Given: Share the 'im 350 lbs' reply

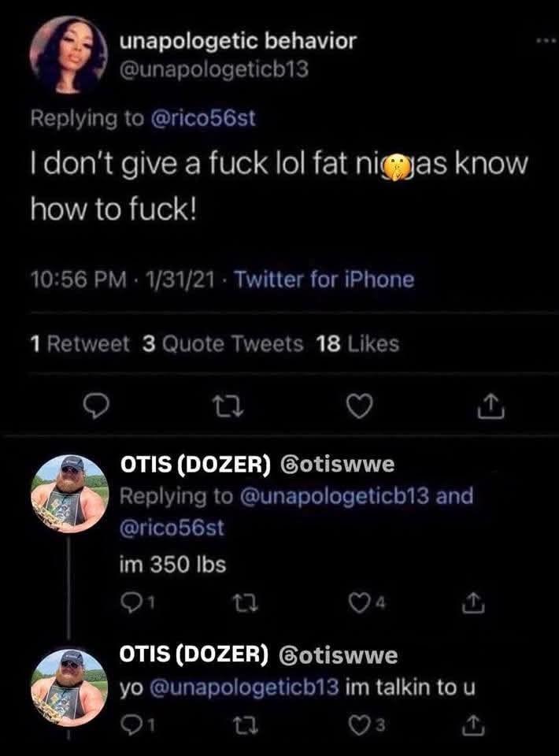Looking at the screenshot, I should coord(472,602).
